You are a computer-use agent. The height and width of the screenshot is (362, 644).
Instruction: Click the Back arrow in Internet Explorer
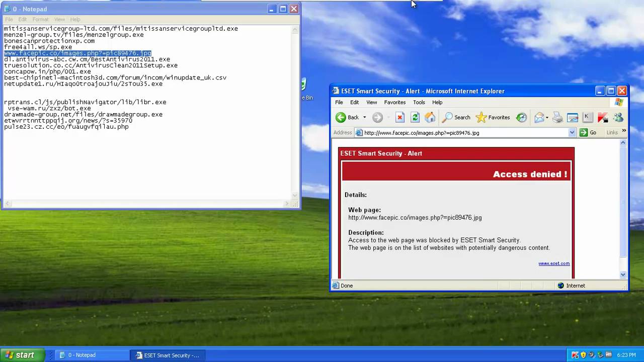(341, 118)
